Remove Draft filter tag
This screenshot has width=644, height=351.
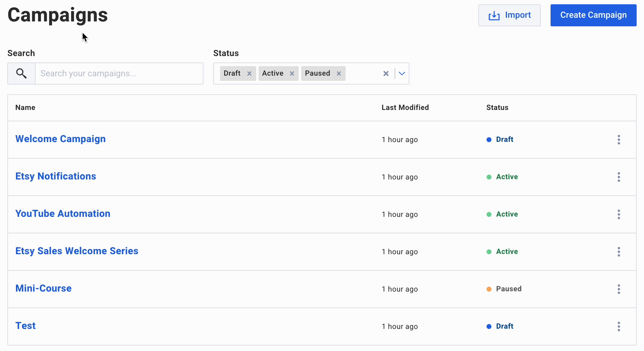pos(248,74)
